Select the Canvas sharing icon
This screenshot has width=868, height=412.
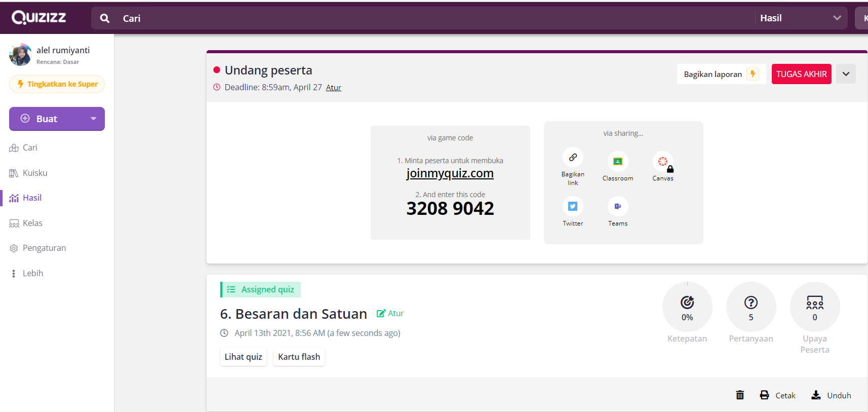click(x=662, y=162)
